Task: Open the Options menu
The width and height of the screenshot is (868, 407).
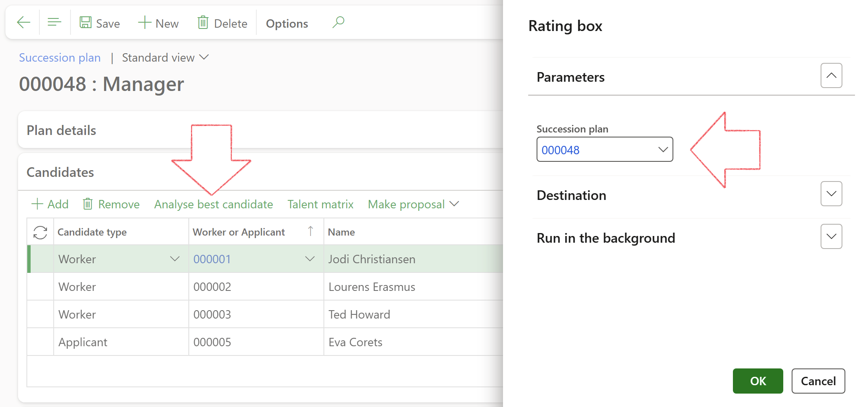Action: pyautogui.click(x=287, y=23)
